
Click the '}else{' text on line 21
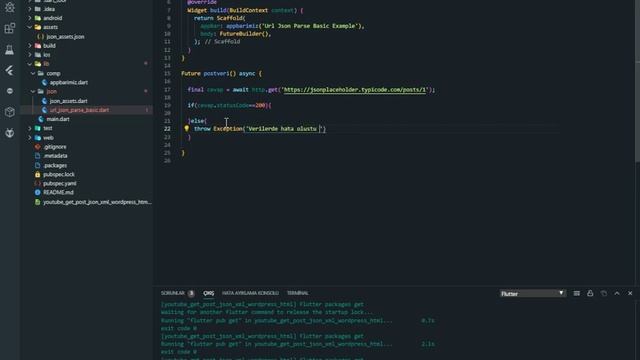click(197, 121)
